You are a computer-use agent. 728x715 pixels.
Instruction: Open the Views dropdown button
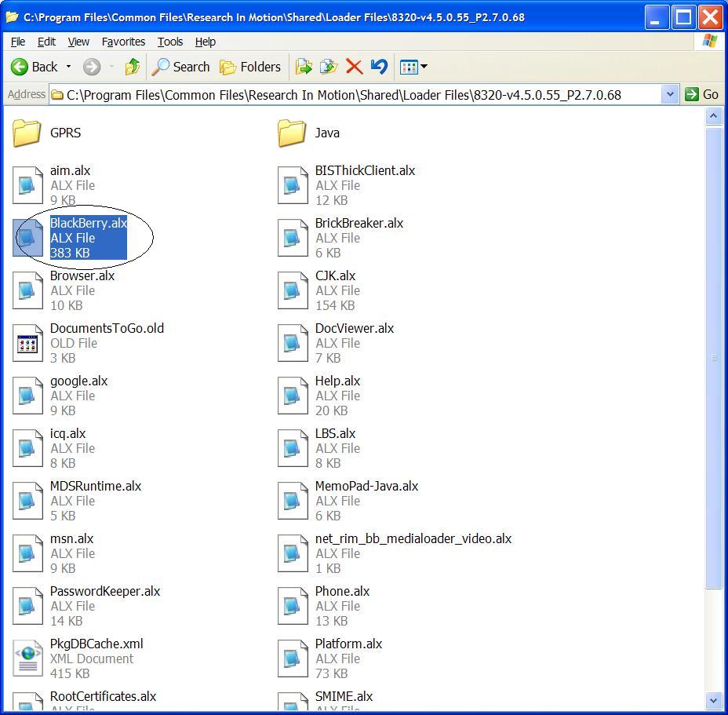pyautogui.click(x=413, y=67)
